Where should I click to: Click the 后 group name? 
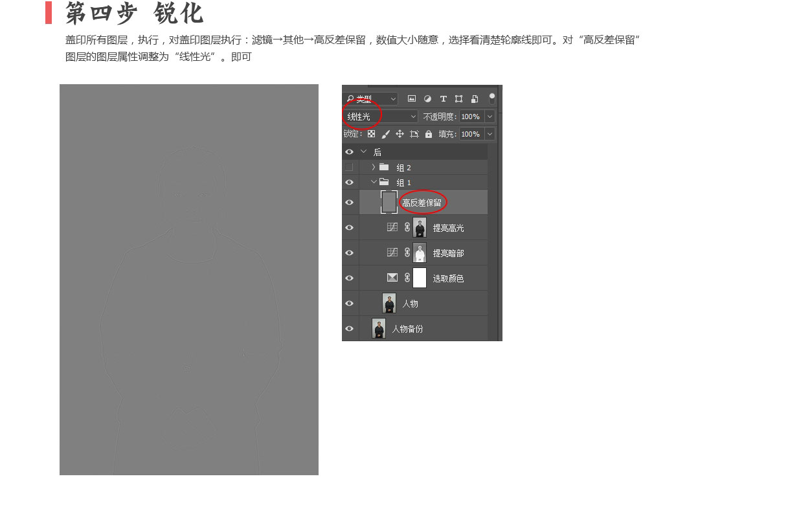(378, 152)
